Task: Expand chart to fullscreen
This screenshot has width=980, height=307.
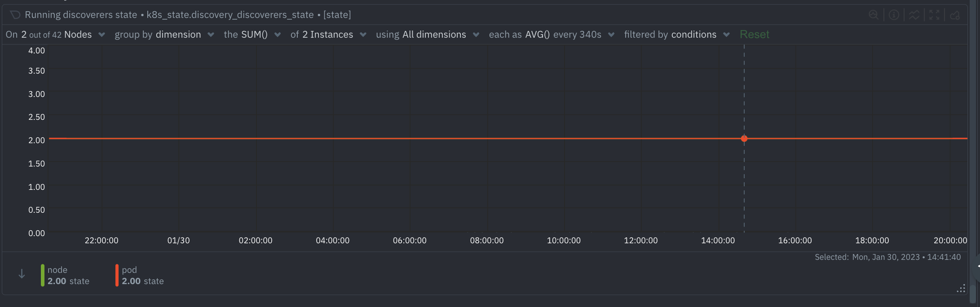Action: click(935, 15)
